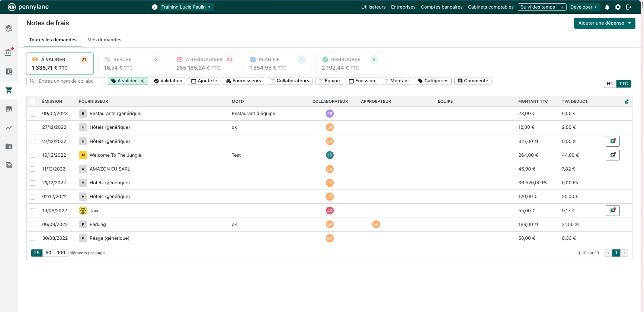Open the Équipe filter
Viewport: 644px width, 312px height.
click(x=329, y=81)
